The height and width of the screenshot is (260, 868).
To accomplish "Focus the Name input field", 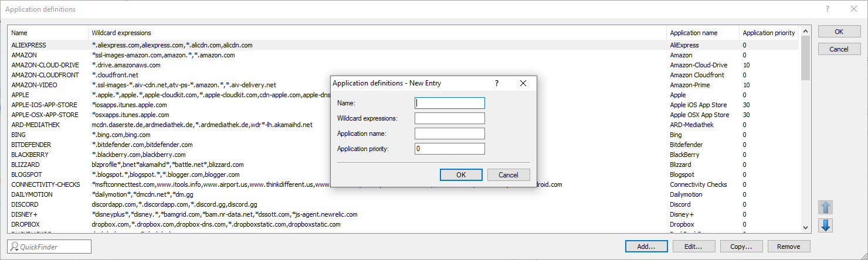I will tap(449, 103).
